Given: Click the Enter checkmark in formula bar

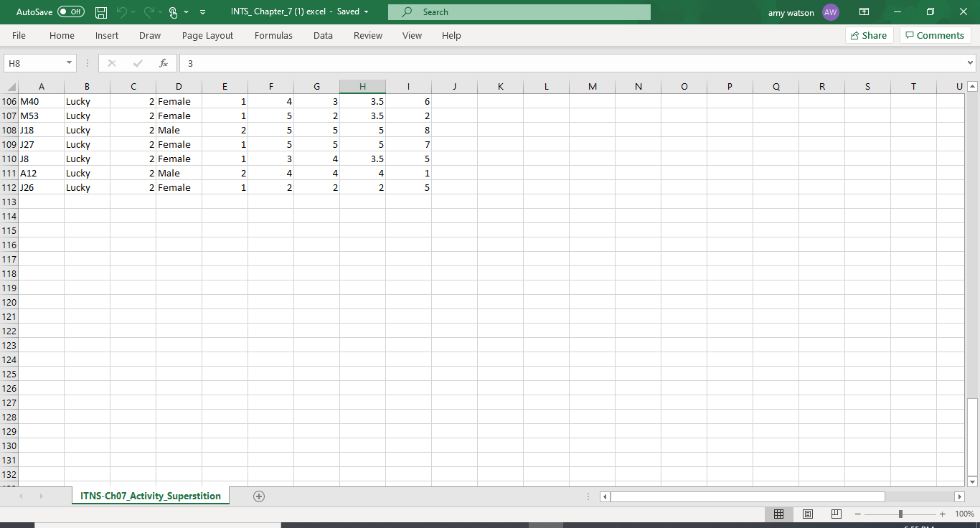Looking at the screenshot, I should click(x=137, y=63).
